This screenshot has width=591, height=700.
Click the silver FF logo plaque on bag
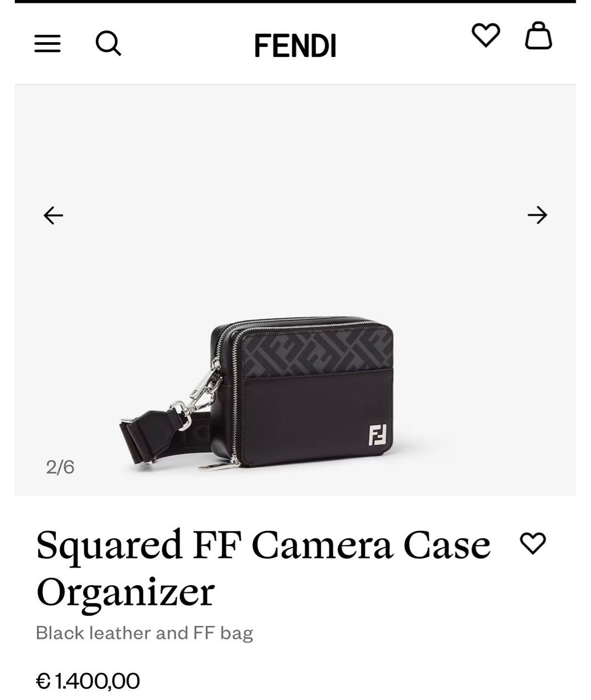[378, 434]
